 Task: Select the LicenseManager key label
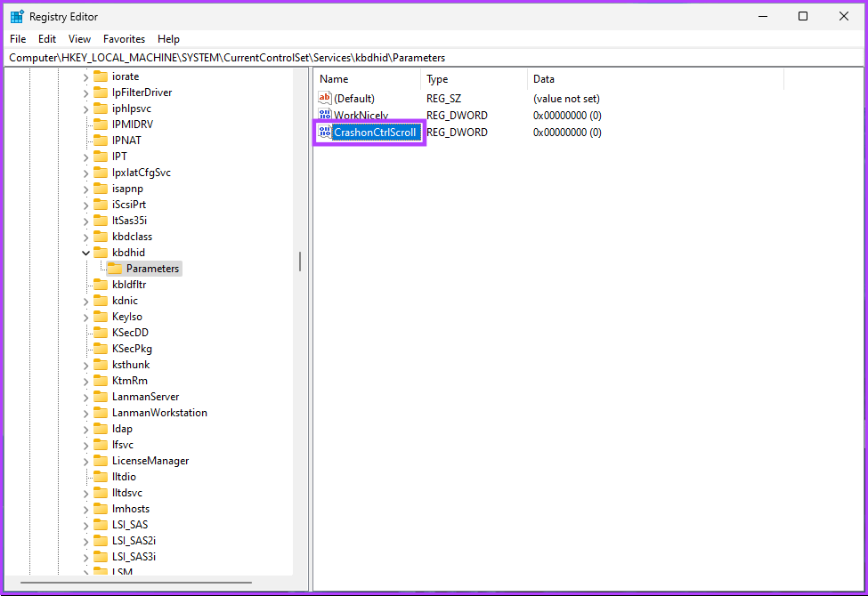point(150,461)
